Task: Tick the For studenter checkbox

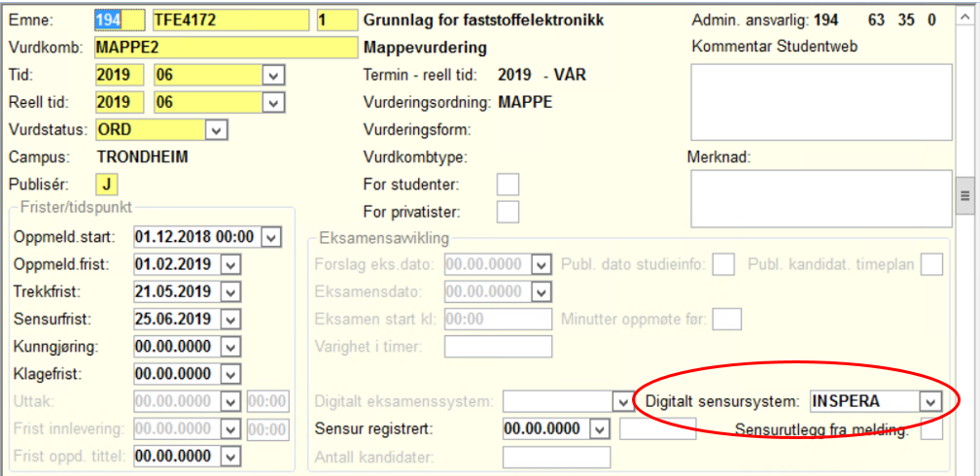Action: tap(507, 185)
